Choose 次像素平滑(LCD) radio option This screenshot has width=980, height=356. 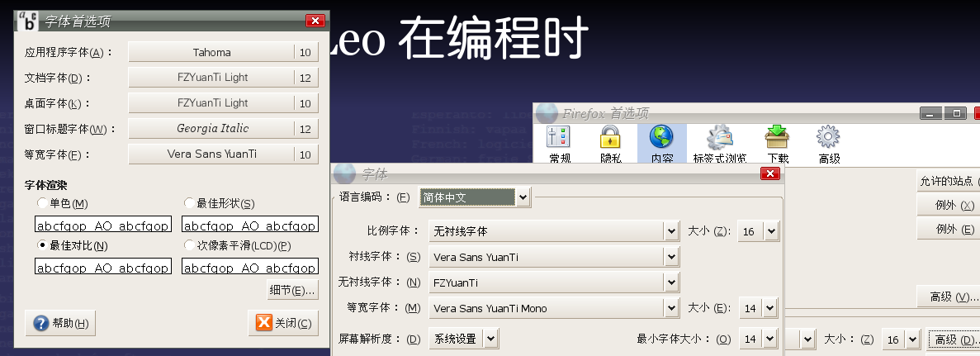click(190, 245)
